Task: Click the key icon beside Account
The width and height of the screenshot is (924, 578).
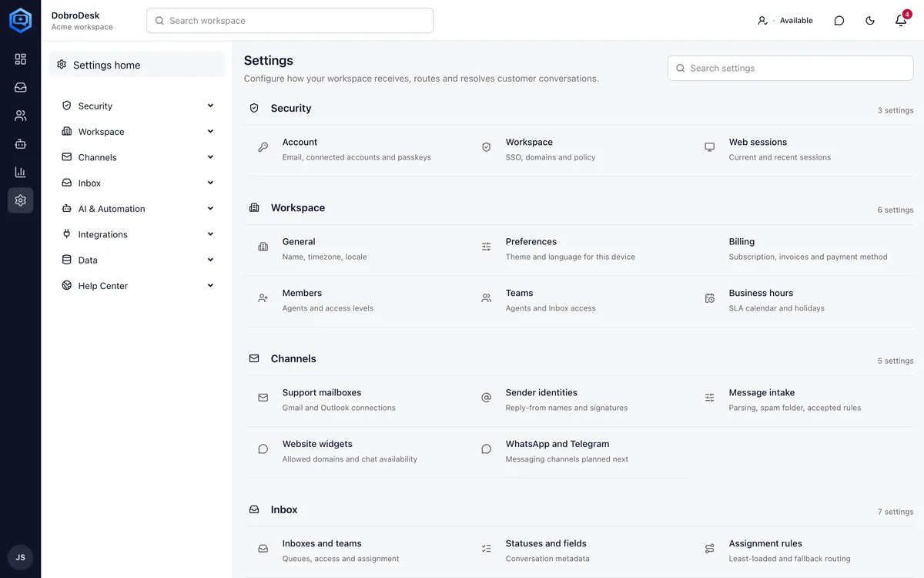Action: click(263, 147)
